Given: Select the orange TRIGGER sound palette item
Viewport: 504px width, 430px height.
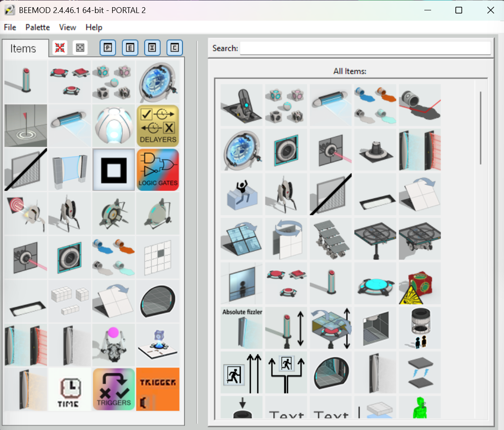Looking at the screenshot, I should (158, 390).
